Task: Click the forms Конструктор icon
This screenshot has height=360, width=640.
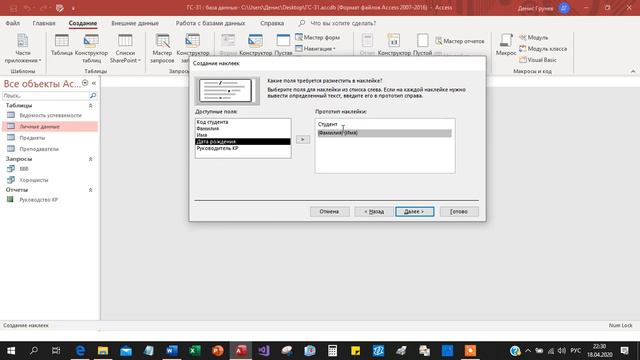Action: click(x=256, y=45)
